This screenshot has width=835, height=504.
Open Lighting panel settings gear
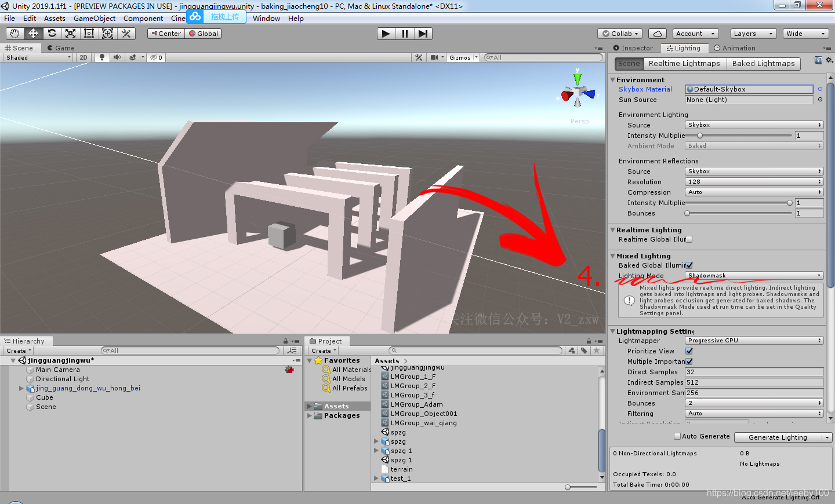(x=829, y=60)
